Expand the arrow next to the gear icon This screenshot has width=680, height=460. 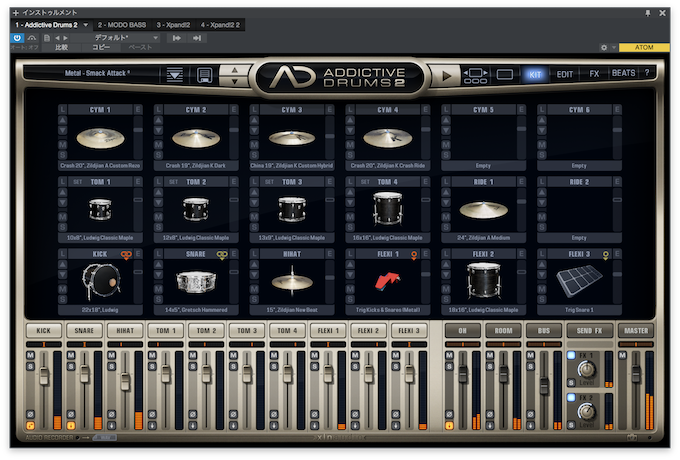614,48
